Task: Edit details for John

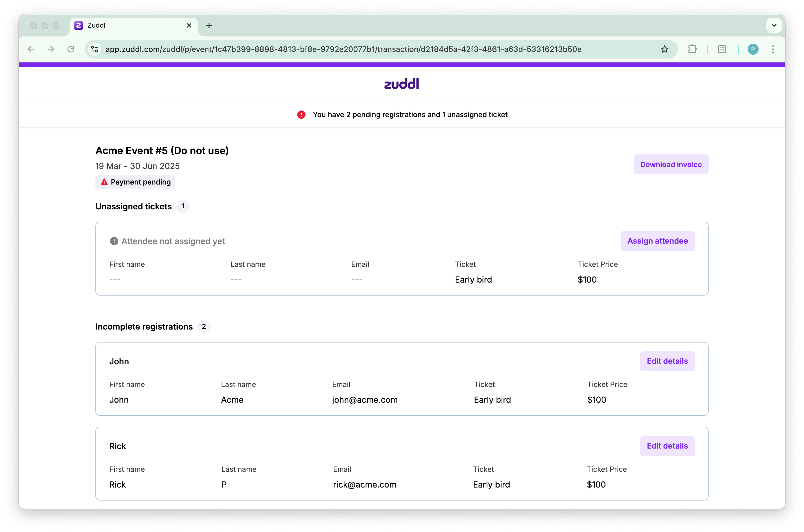Action: [x=667, y=361]
